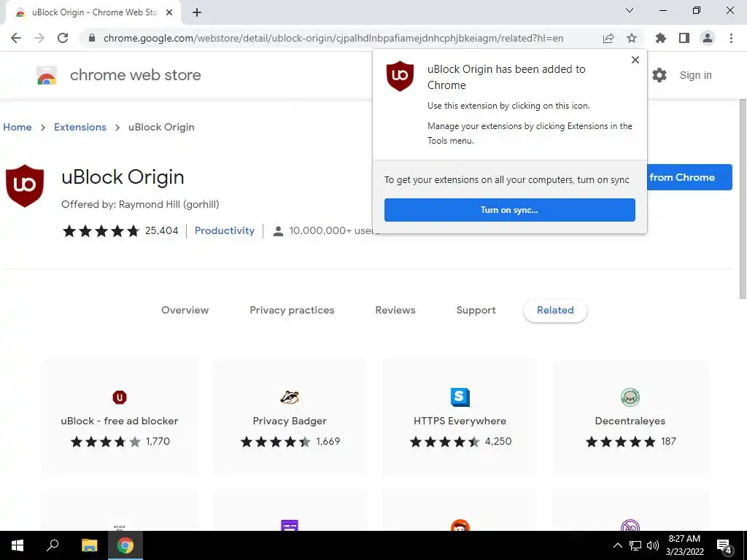Open the notification center icon
747x560 pixels.
[x=724, y=545]
